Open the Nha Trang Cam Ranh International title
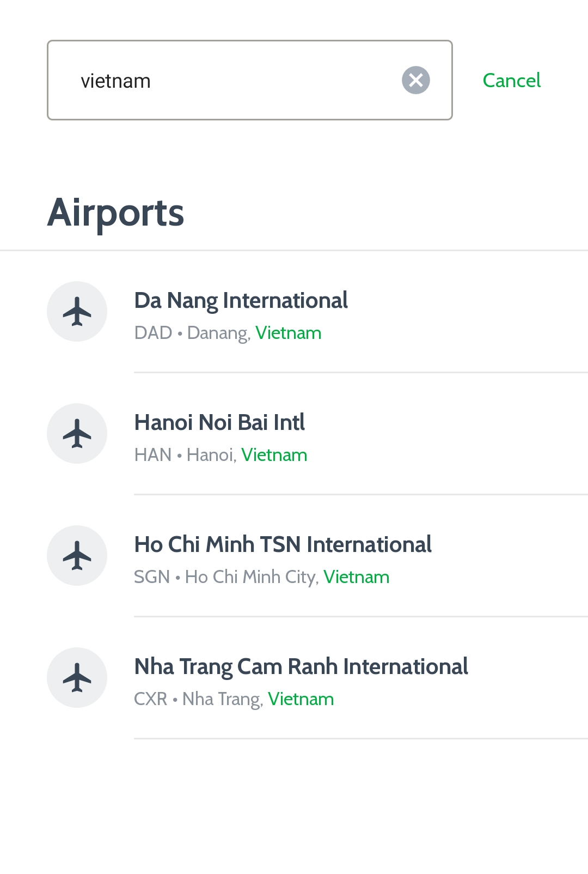The width and height of the screenshot is (588, 874). point(301,666)
